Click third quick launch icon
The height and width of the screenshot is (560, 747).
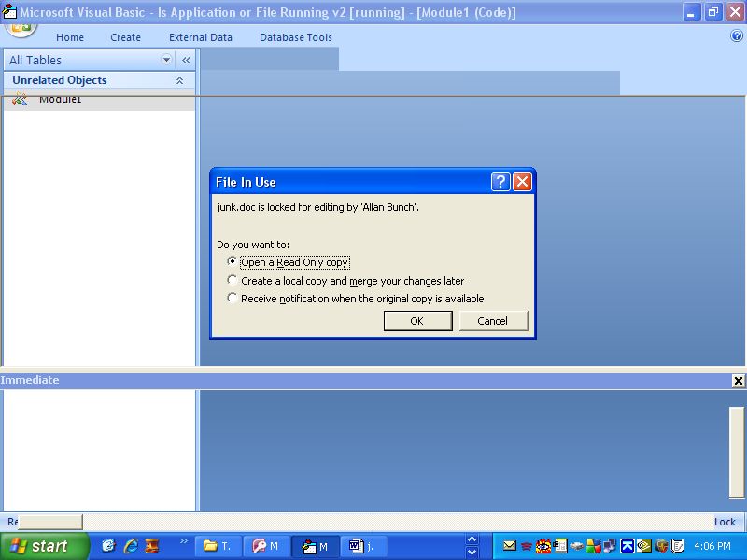click(152, 546)
